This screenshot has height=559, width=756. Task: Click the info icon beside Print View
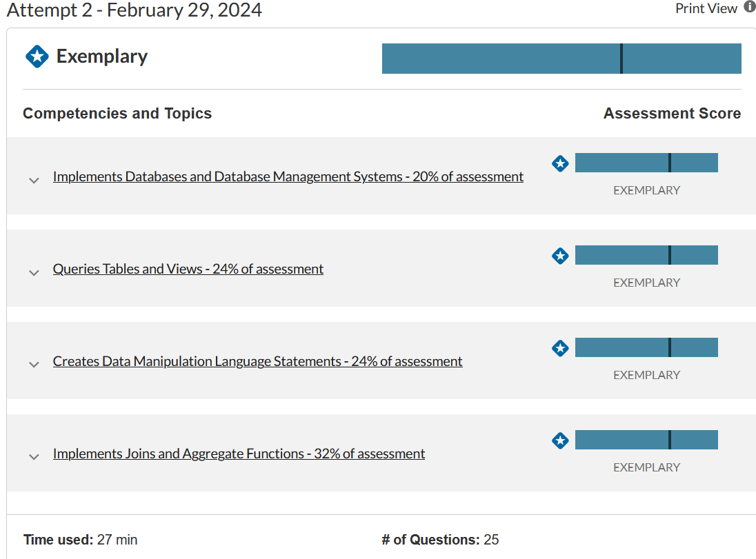(749, 8)
